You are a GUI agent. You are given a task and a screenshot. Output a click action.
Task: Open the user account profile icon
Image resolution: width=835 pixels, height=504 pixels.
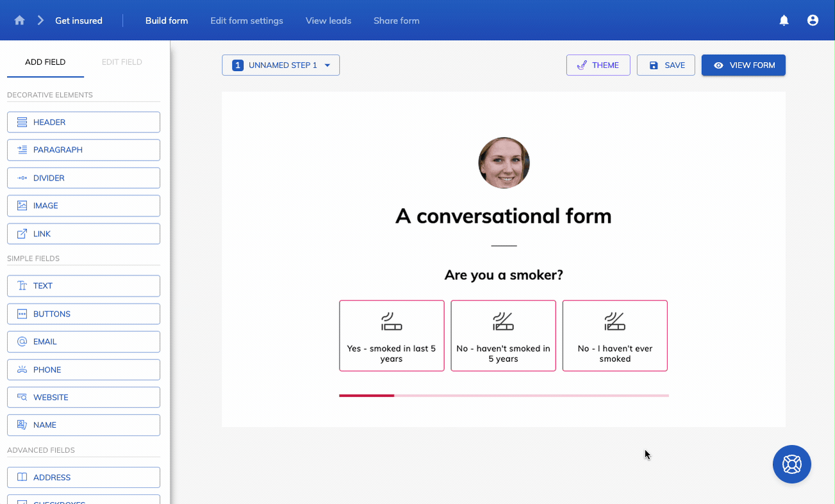click(x=813, y=20)
